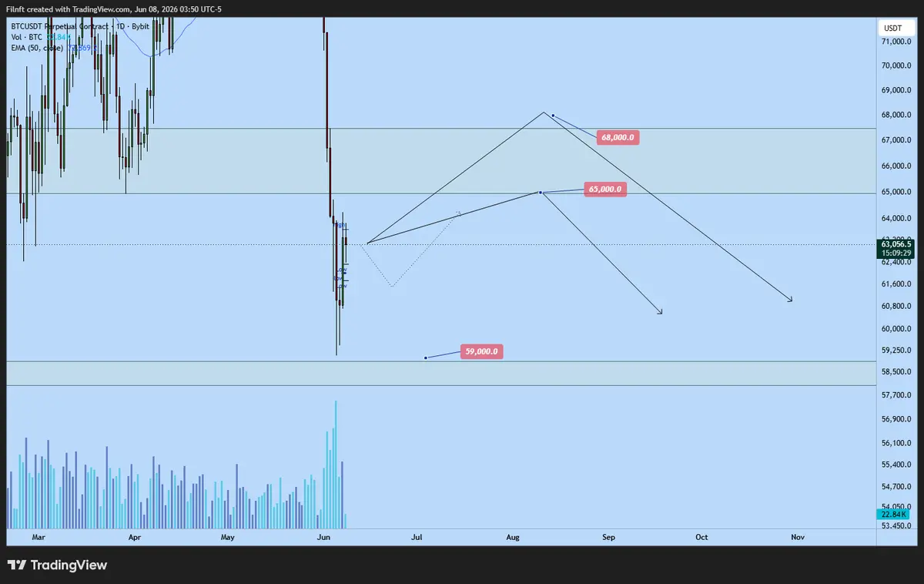
Task: Click the 70,000.0 price axis value
Action: (x=896, y=66)
